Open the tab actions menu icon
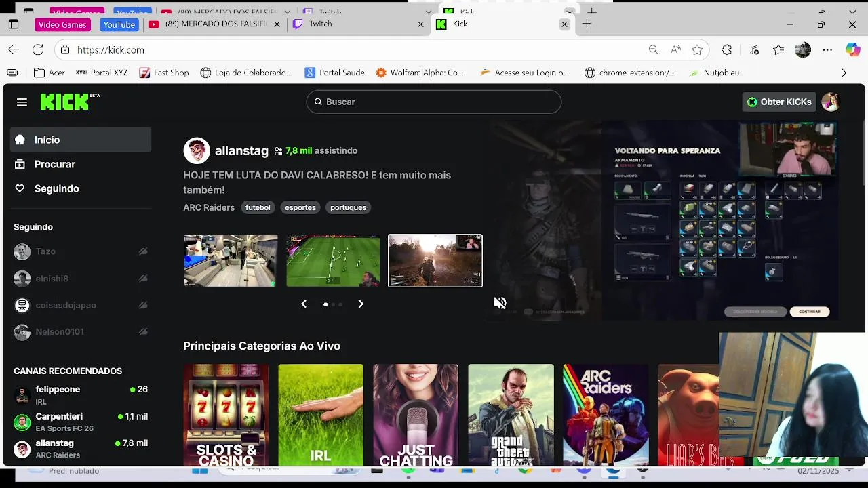The height and width of the screenshot is (488, 868). click(x=14, y=24)
